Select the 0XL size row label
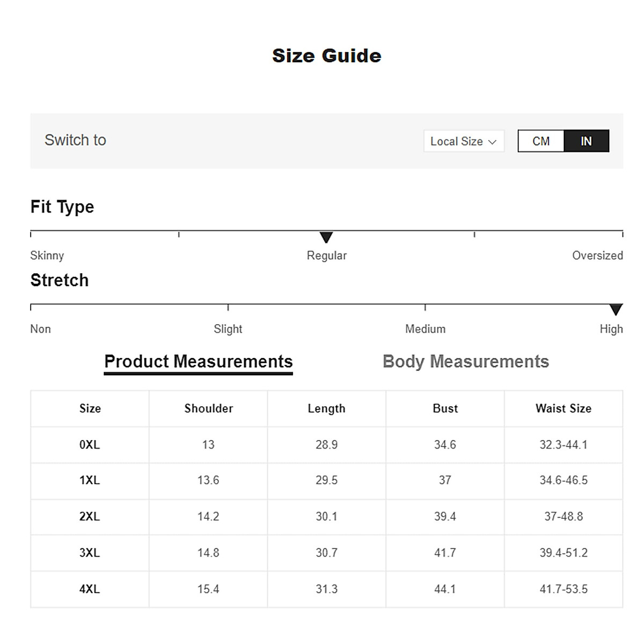 [90, 444]
